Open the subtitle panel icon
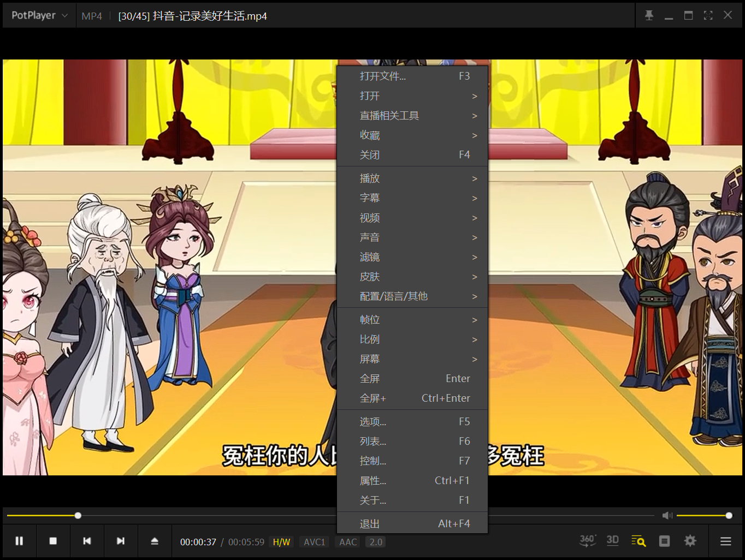The height and width of the screenshot is (560, 745). [x=665, y=541]
